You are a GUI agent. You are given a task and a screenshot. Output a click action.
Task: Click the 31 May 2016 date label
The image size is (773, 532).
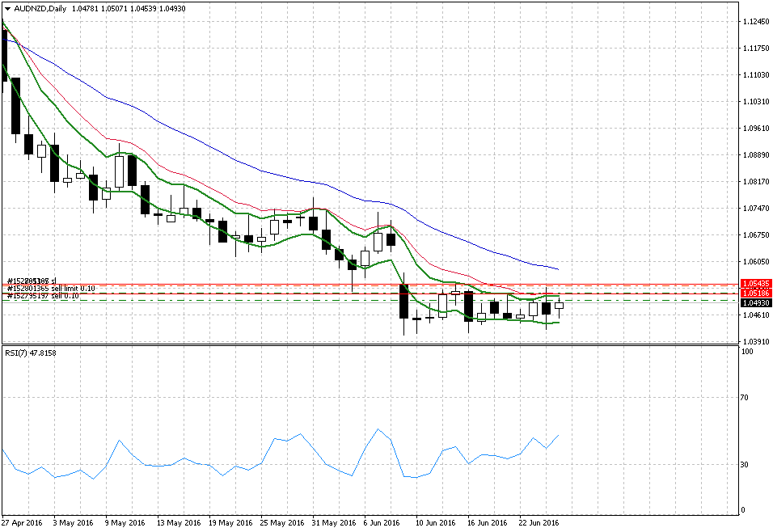[333, 522]
